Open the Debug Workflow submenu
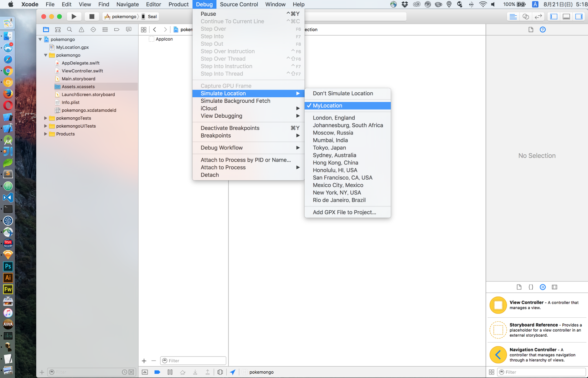This screenshot has width=588, height=378. [248, 148]
